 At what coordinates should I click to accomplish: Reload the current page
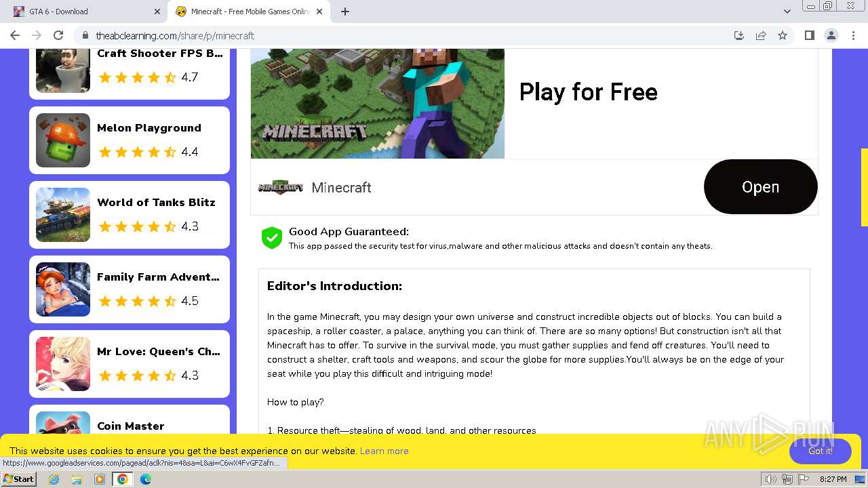click(x=58, y=35)
